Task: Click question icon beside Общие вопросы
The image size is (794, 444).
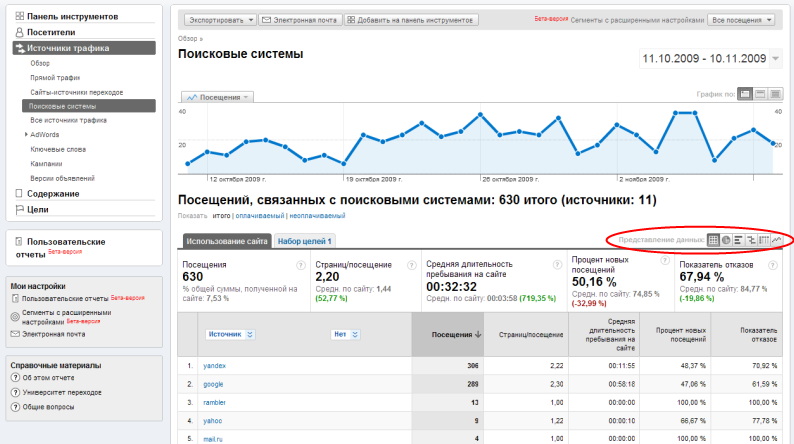Action: coord(15,407)
